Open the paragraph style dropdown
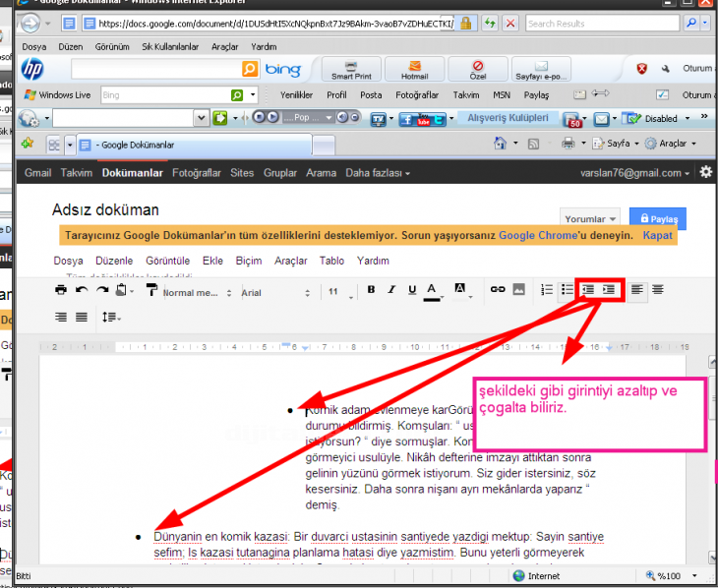This screenshot has width=718, height=588. point(195,292)
